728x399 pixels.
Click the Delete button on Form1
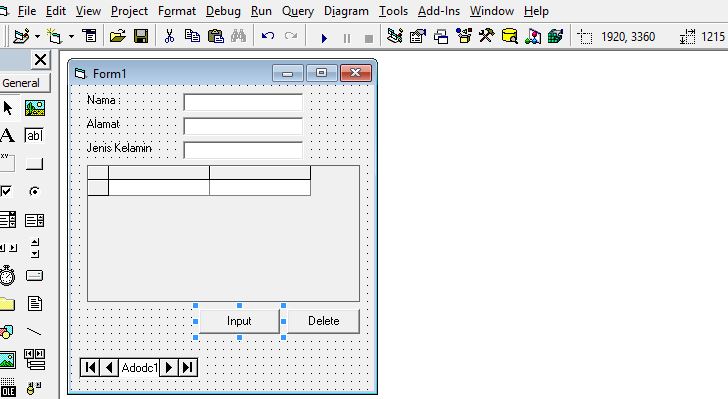pos(324,321)
